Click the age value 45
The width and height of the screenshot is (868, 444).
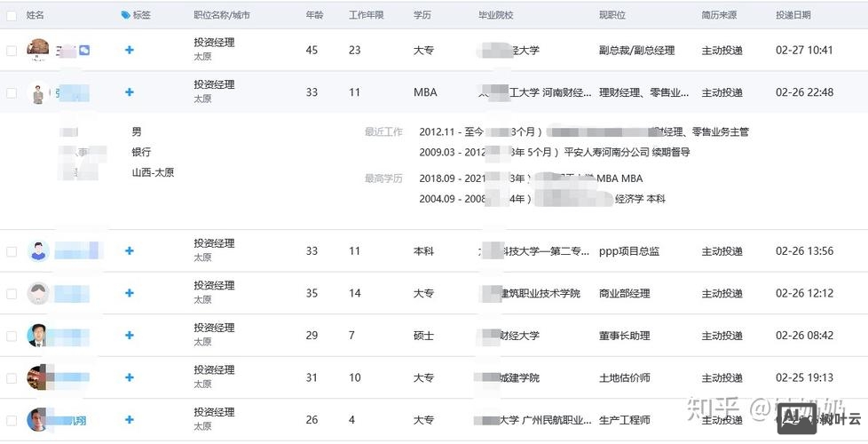point(312,51)
